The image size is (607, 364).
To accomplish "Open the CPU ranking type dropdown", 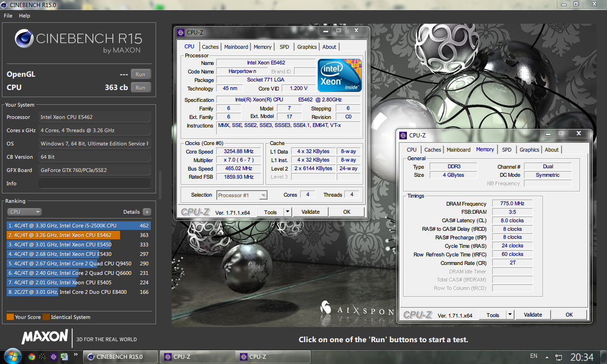I will (24, 212).
